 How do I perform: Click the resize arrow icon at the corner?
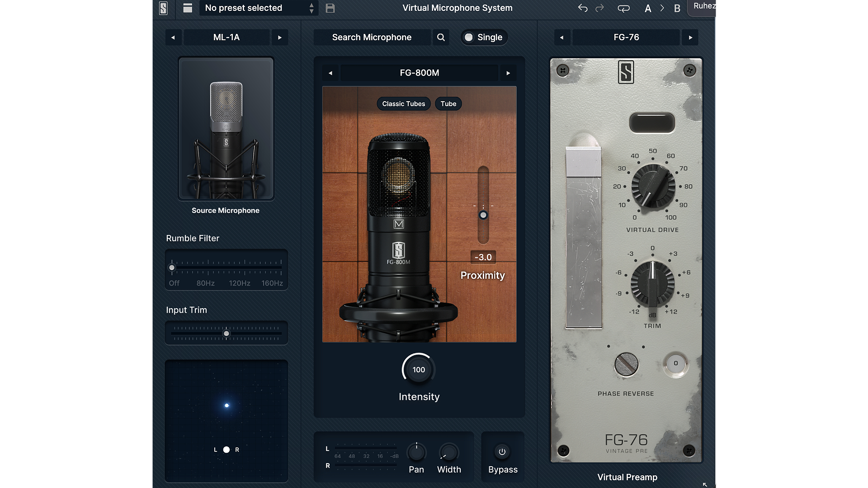coord(705,484)
